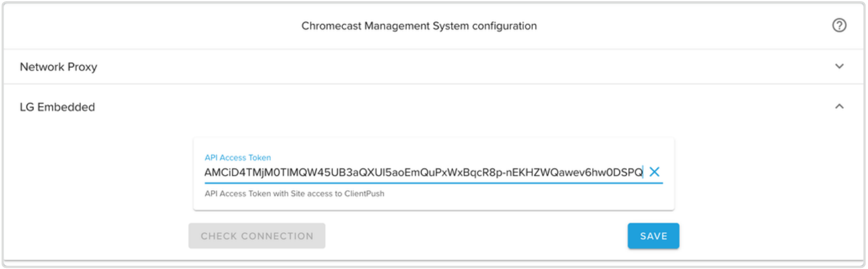Viewport: 868px width, 269px height.
Task: Collapse the LG Embedded section chevron
Action: click(839, 107)
